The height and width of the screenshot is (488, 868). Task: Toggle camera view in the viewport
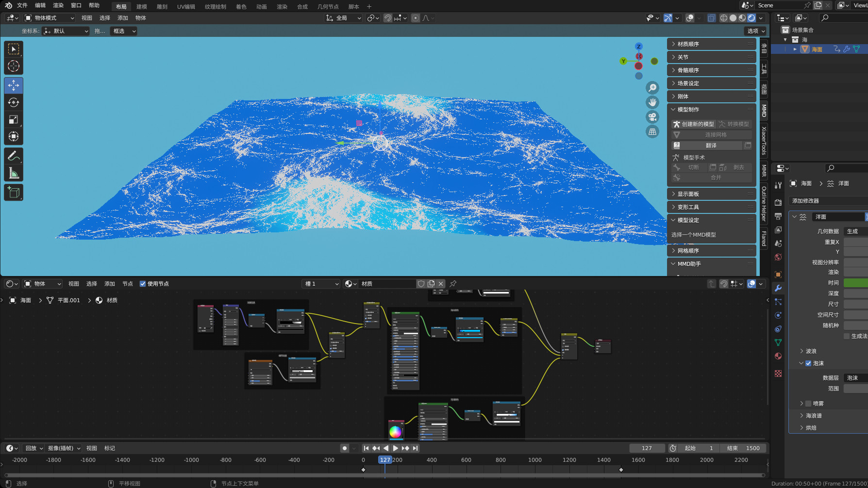tap(652, 117)
